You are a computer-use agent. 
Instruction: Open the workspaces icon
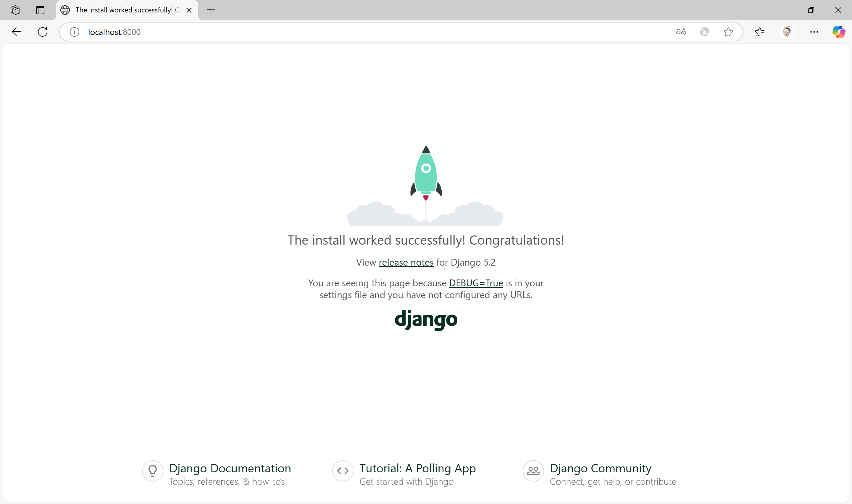click(x=15, y=10)
